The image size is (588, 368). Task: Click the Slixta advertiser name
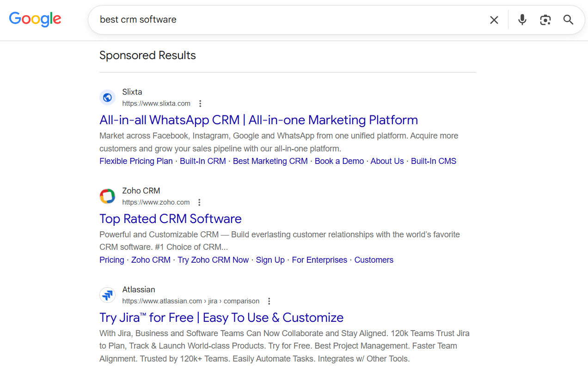pyautogui.click(x=132, y=92)
